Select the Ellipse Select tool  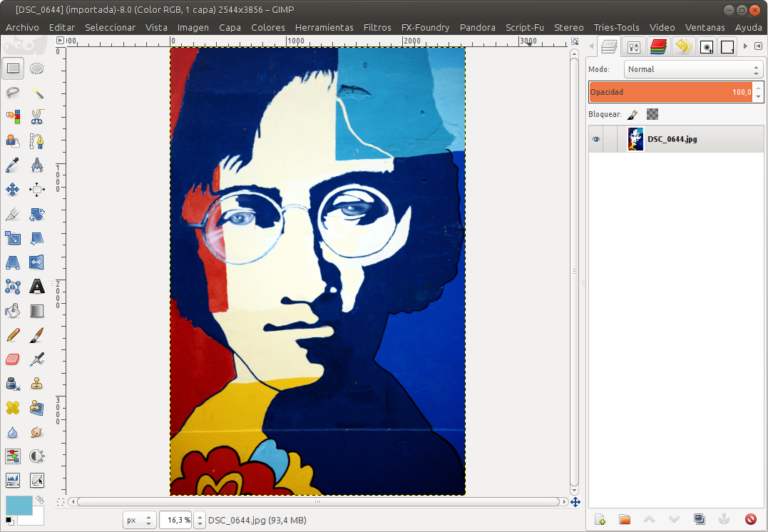click(37, 68)
